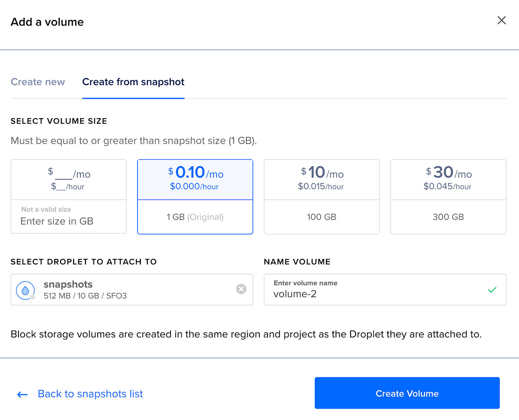Select the Create from snapshot tab
Viewport: 519px width, 420px height.
pos(133,82)
